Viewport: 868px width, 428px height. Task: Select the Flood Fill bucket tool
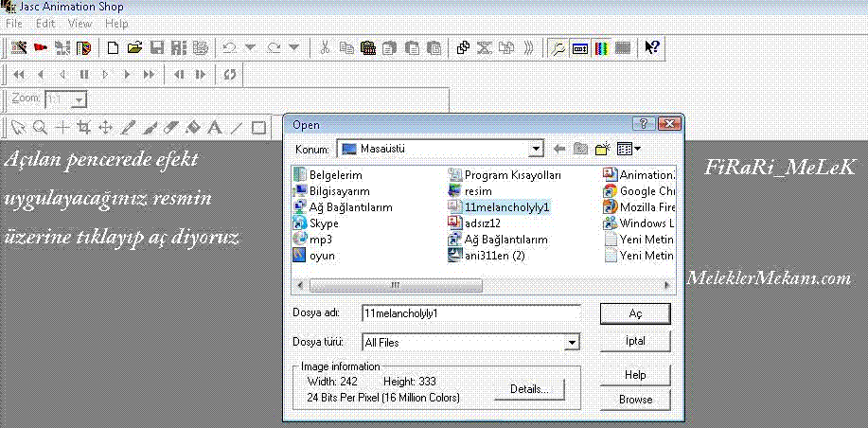tap(192, 127)
